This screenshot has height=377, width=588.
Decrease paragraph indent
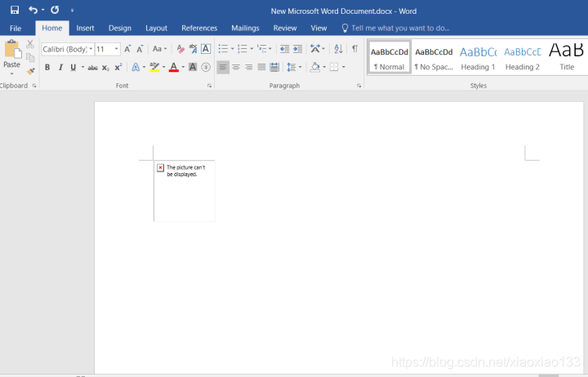click(285, 49)
